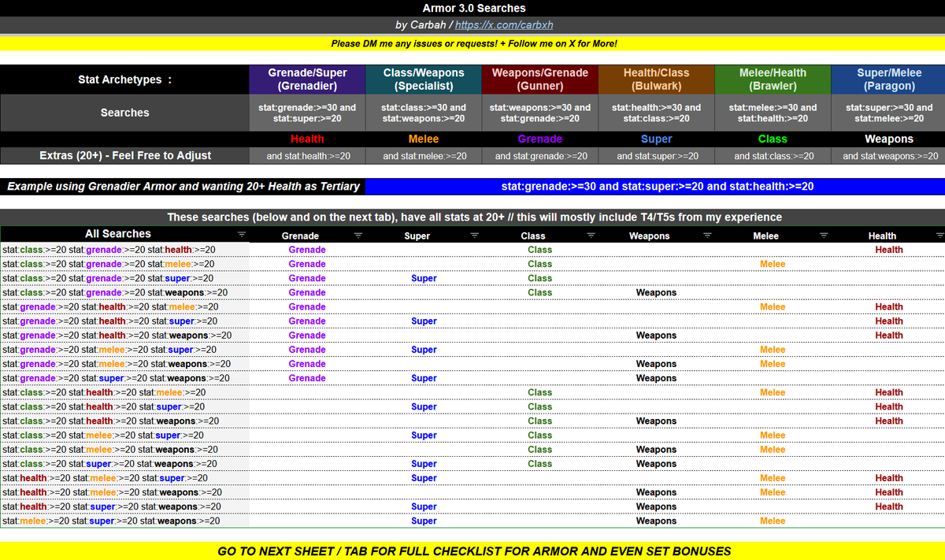The width and height of the screenshot is (945, 560).
Task: Select the Gunner (Weapons/Grenade) header cell
Action: point(539,79)
